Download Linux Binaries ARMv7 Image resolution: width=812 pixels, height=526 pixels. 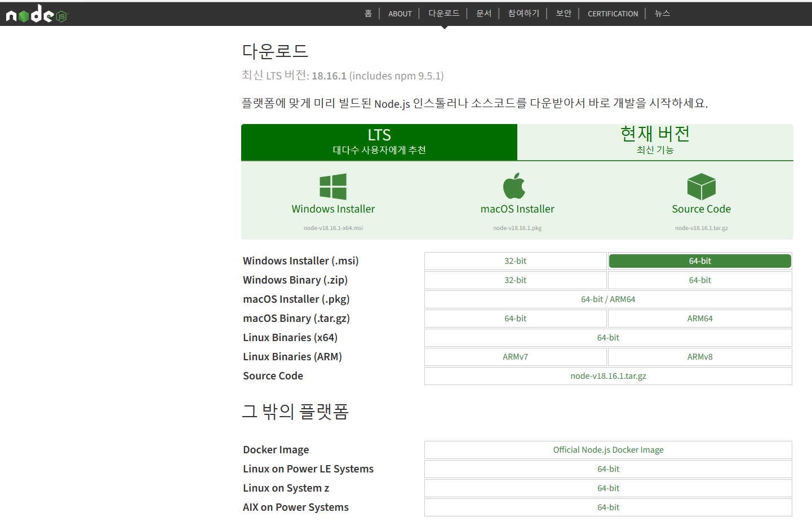point(516,357)
